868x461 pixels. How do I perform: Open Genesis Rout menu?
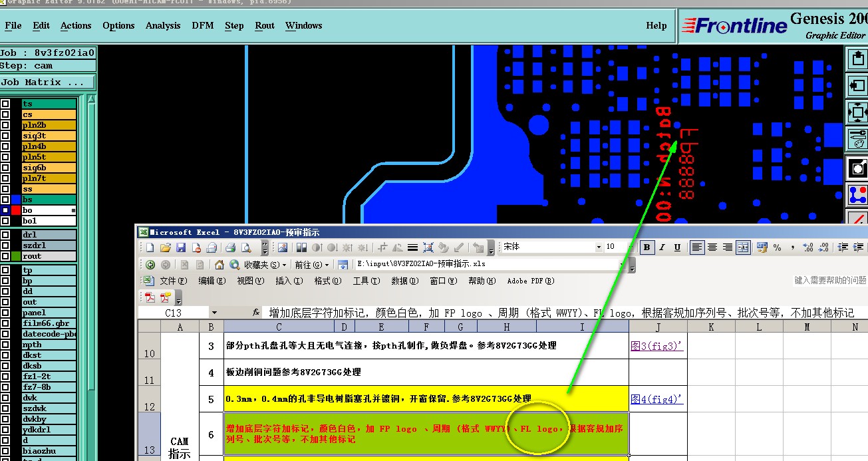[265, 25]
